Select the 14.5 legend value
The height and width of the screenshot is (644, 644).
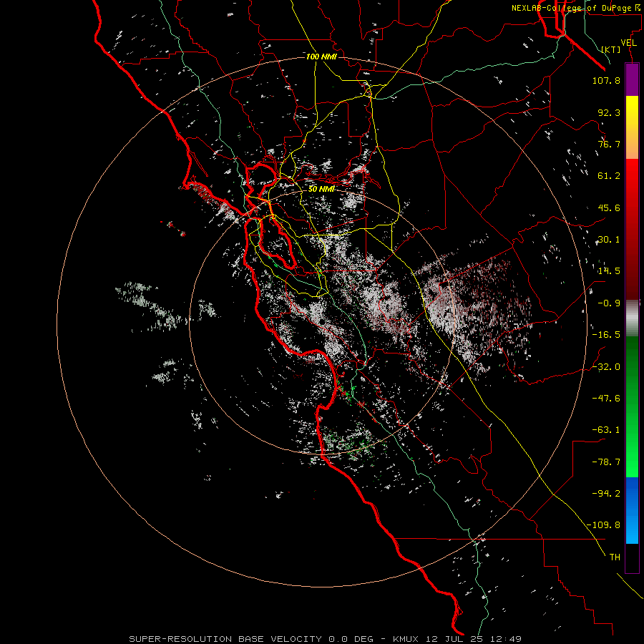(609, 271)
